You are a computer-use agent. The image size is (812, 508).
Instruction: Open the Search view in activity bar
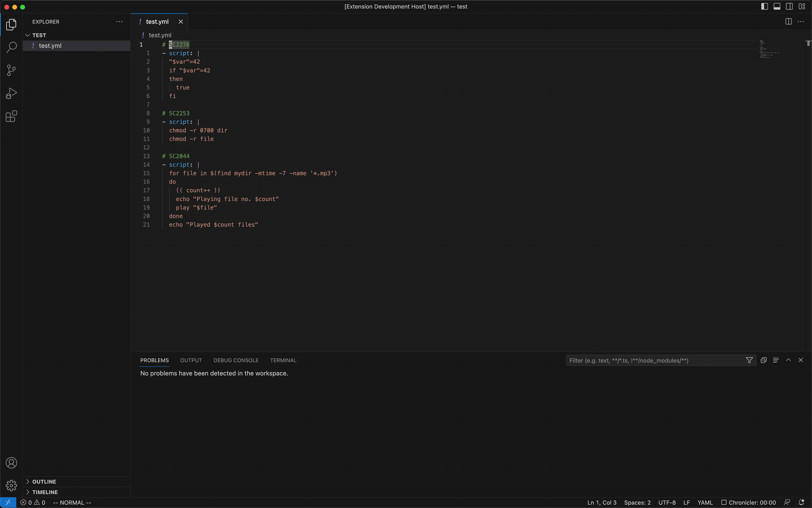click(11, 47)
